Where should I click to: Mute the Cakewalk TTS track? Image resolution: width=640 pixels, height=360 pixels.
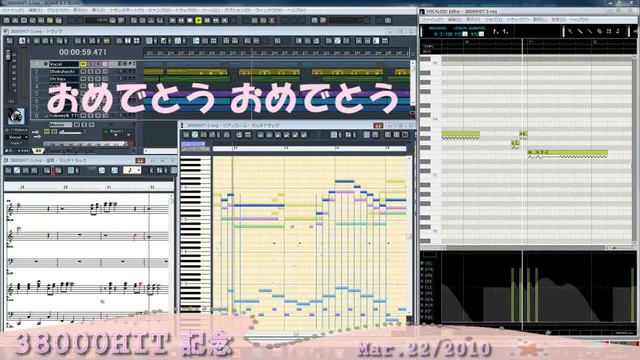(83, 116)
